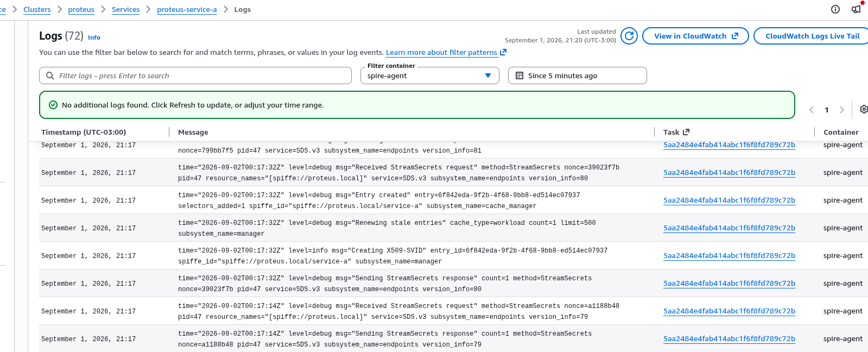Open the log table preferences gear
Viewport: 868px width, 352px height.
point(864,109)
